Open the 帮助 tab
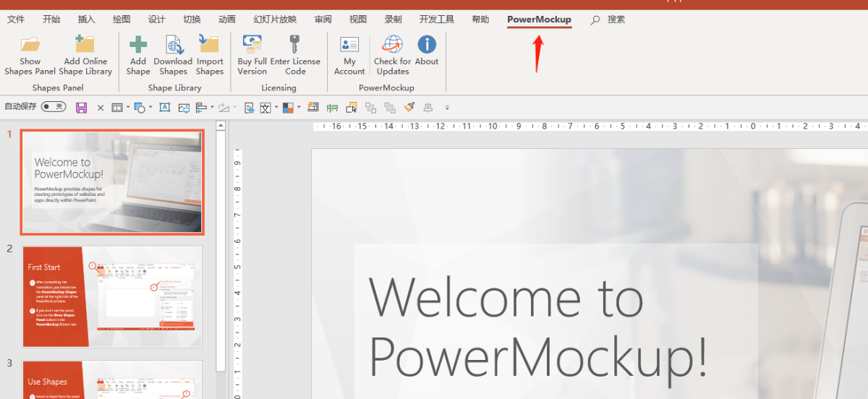Viewport: 868px width, 399px height. click(480, 20)
